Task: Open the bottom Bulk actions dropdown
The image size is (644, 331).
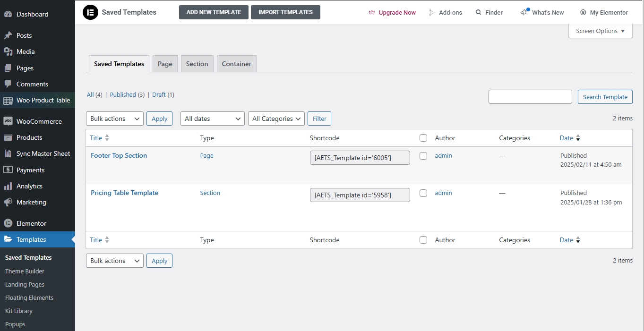Action: (115, 261)
